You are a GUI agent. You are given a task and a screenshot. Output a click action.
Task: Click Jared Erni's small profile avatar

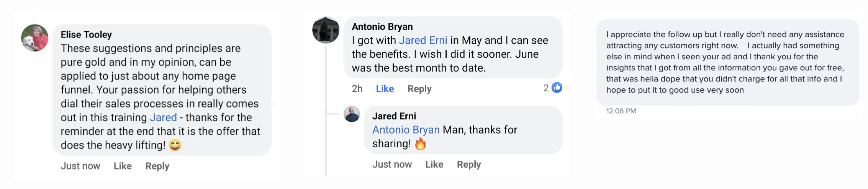point(352,114)
